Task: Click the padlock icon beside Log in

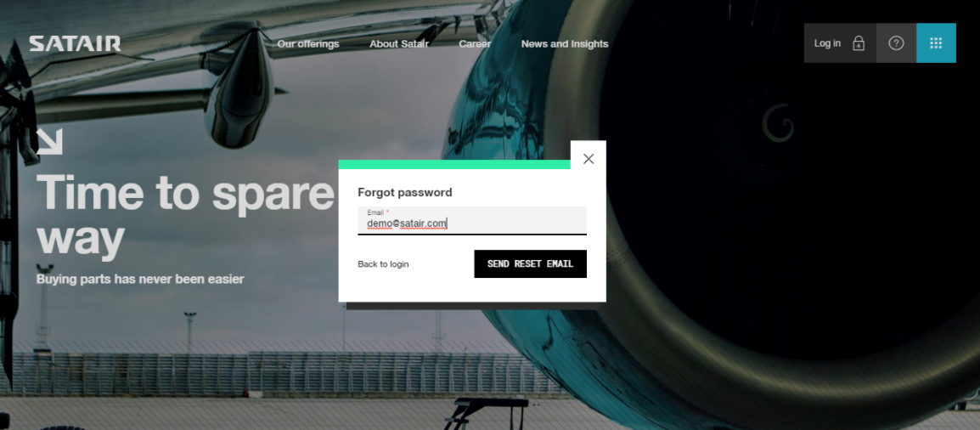Action: click(859, 43)
